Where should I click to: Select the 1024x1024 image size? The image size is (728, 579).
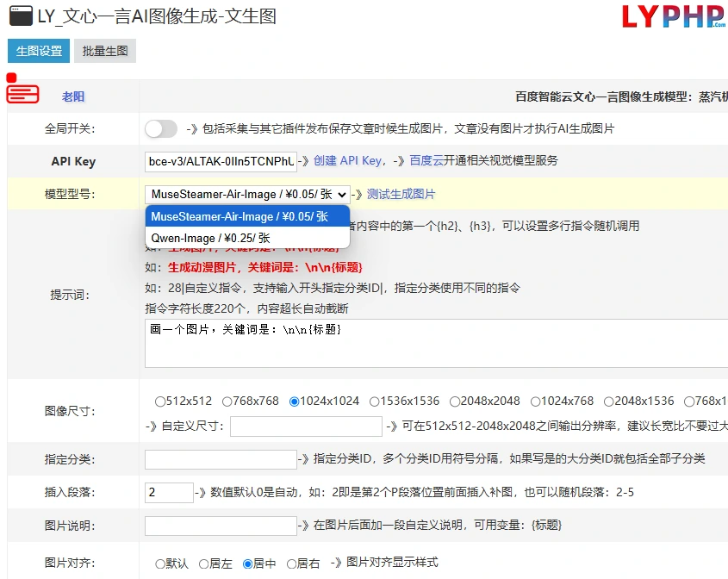point(294,402)
